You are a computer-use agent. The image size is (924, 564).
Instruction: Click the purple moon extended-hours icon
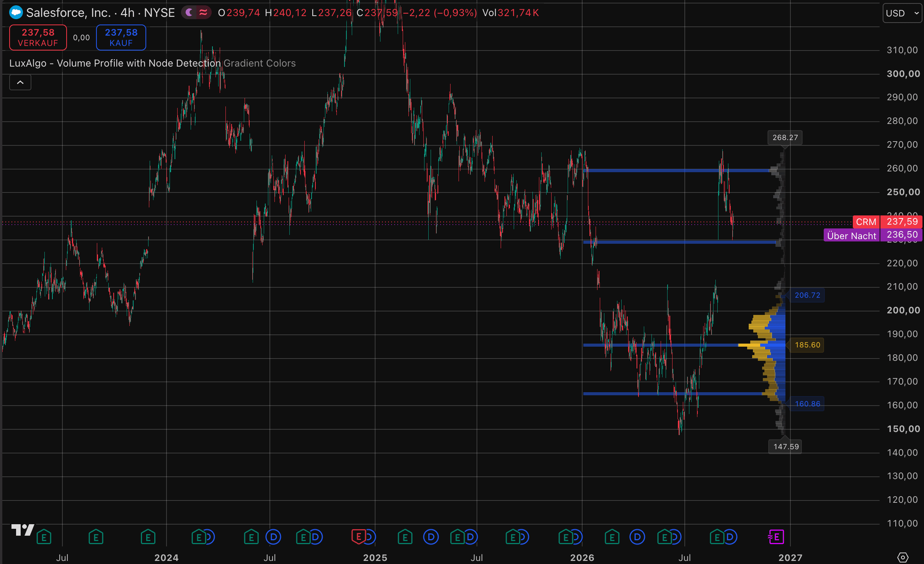(189, 13)
